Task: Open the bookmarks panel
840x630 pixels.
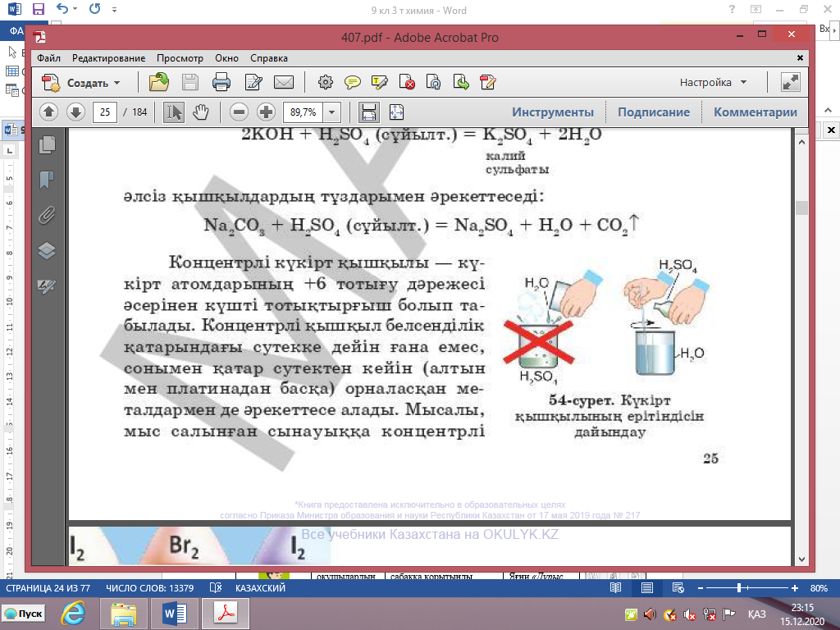Action: click(47, 180)
